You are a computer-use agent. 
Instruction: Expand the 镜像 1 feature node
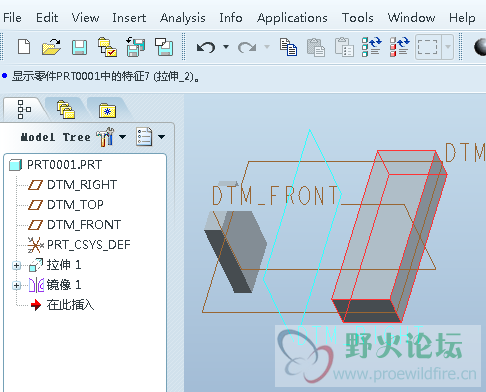16,285
